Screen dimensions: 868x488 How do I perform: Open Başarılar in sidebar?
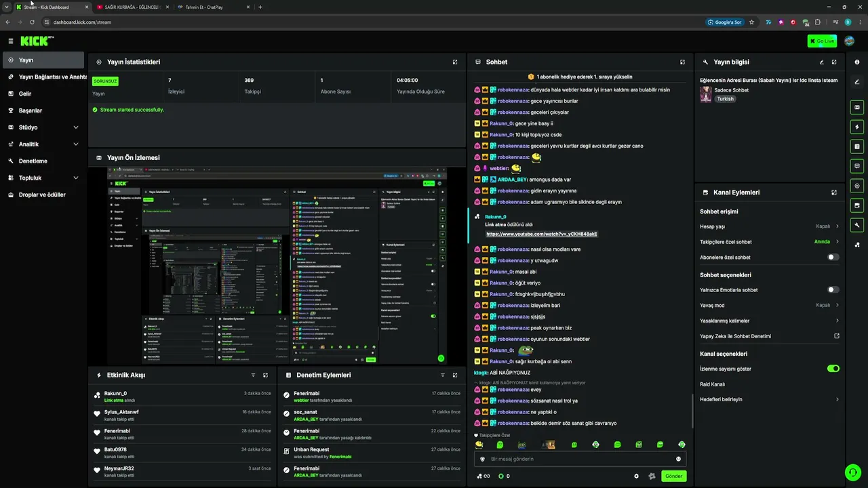tap(43, 110)
